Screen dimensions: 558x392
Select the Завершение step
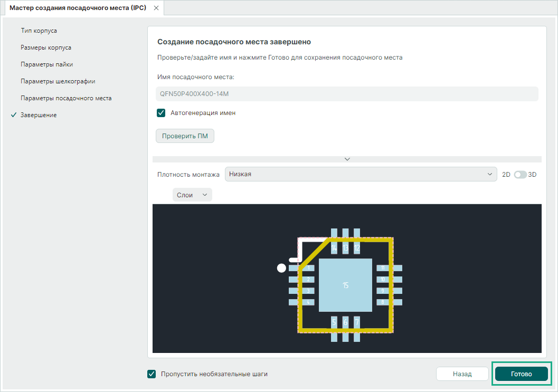(x=39, y=115)
